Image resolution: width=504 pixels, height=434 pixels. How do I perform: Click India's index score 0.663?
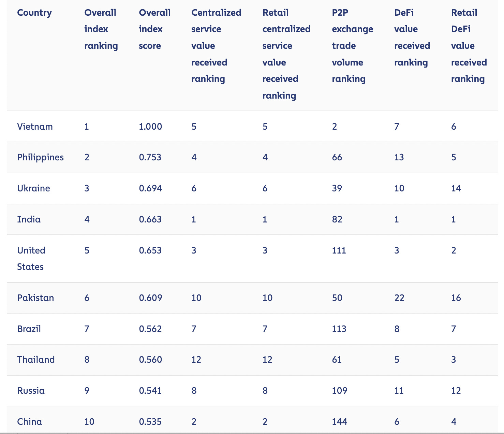(150, 219)
